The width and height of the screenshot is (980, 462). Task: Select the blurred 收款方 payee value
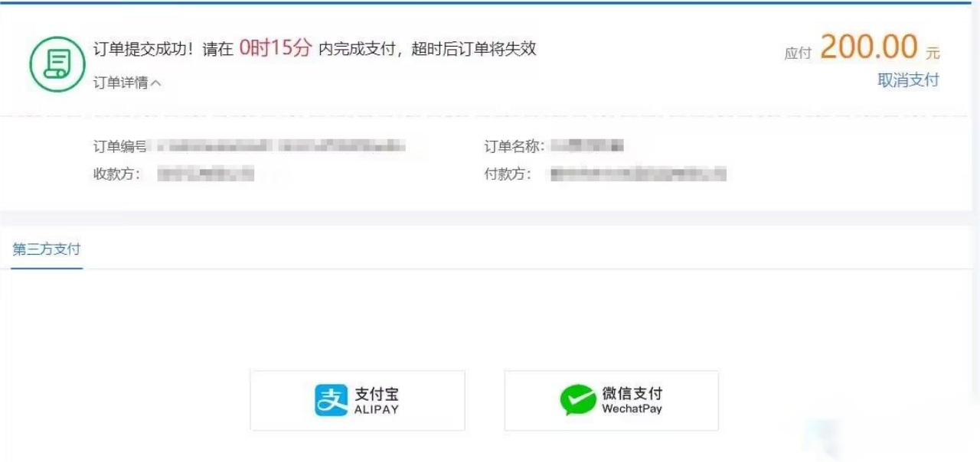205,174
